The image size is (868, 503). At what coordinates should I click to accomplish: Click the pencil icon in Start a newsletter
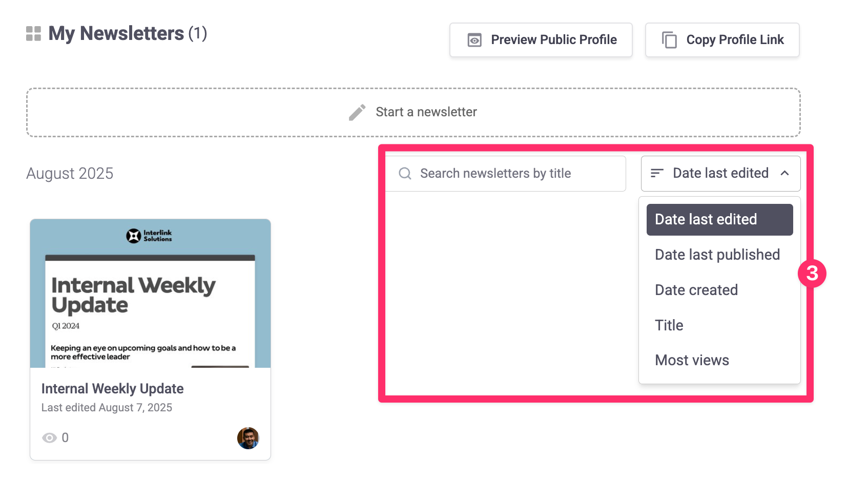(357, 112)
